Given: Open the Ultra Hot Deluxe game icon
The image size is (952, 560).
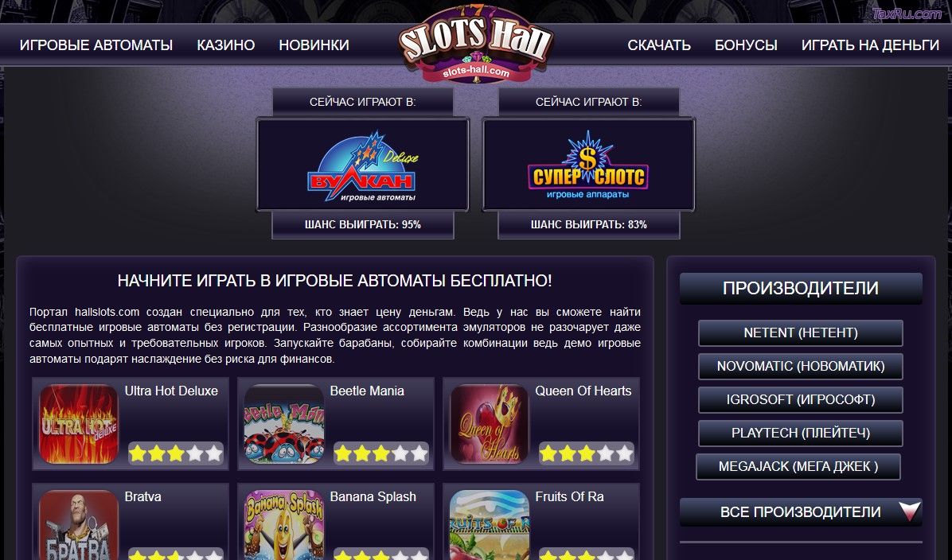Looking at the screenshot, I should pos(78,424).
